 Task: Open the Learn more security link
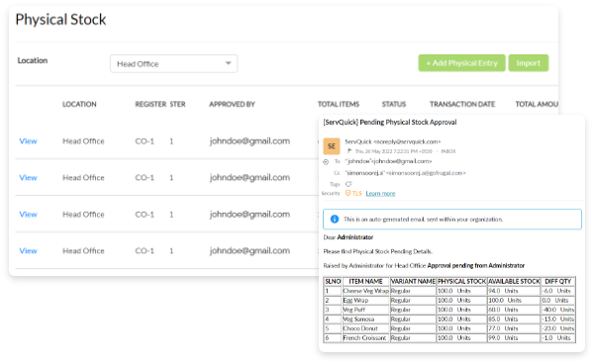[380, 193]
